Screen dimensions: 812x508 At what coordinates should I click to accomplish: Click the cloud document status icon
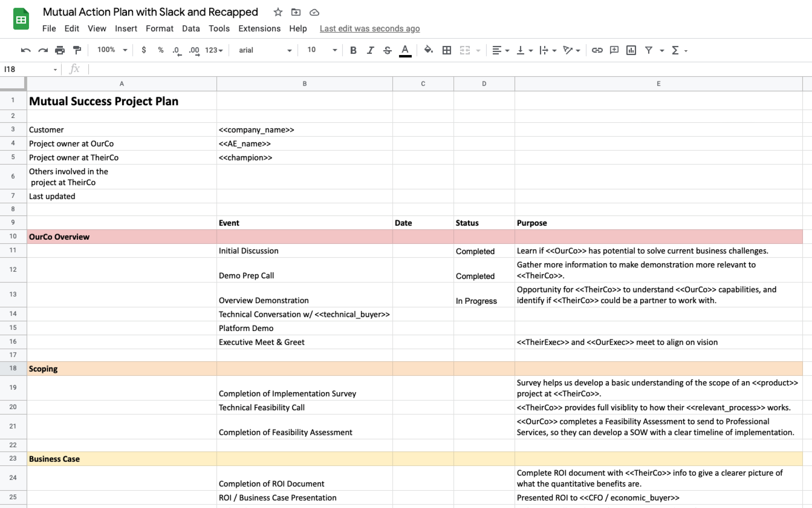(314, 12)
